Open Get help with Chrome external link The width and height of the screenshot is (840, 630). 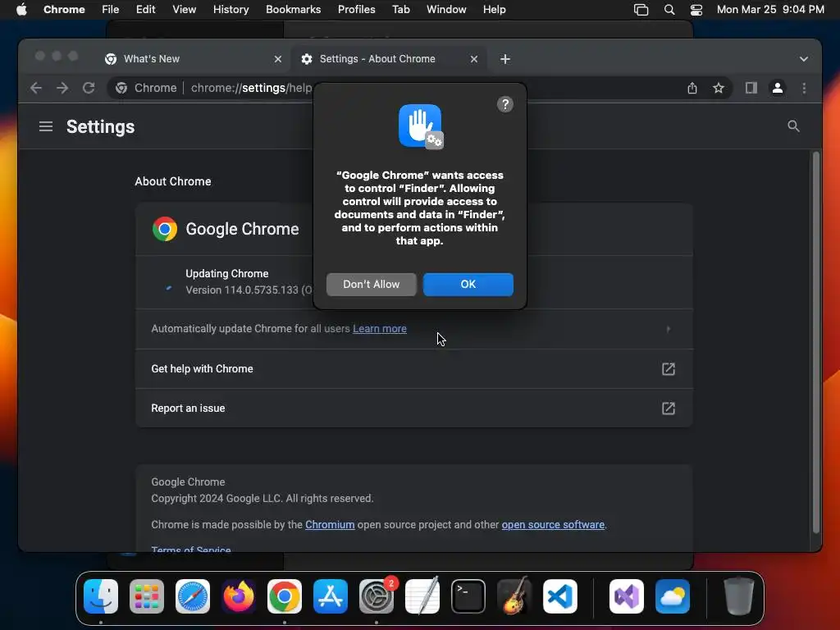coord(668,368)
